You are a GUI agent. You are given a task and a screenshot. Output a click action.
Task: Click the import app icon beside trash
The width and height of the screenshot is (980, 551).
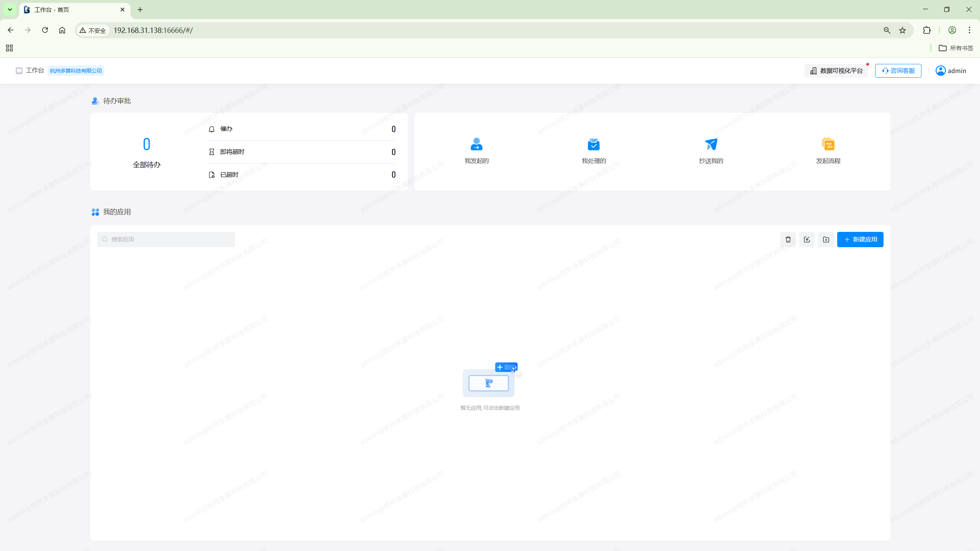click(x=807, y=240)
